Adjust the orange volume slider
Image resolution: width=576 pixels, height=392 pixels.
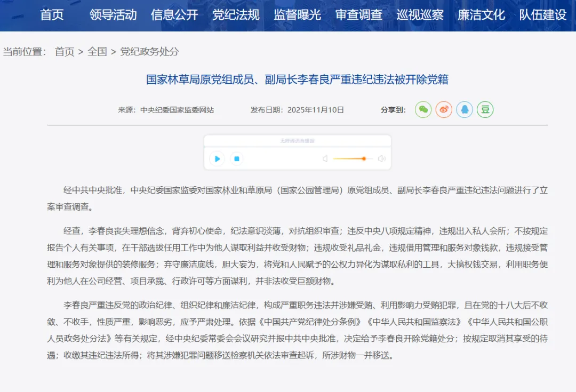[x=353, y=159]
